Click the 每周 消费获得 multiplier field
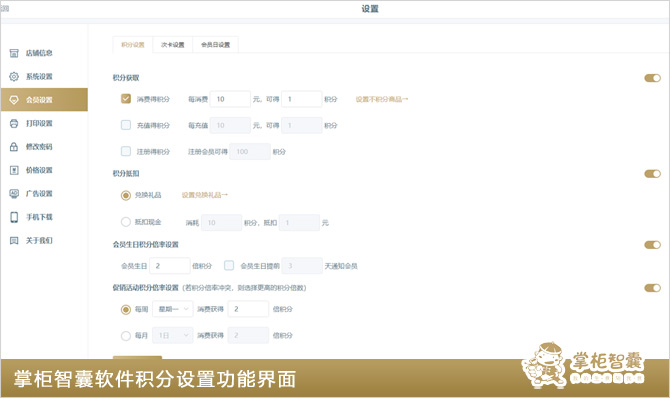 tap(248, 309)
